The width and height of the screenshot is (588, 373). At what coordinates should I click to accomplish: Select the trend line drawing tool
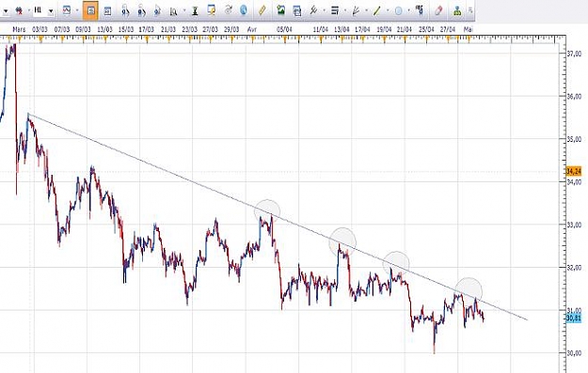(313, 10)
